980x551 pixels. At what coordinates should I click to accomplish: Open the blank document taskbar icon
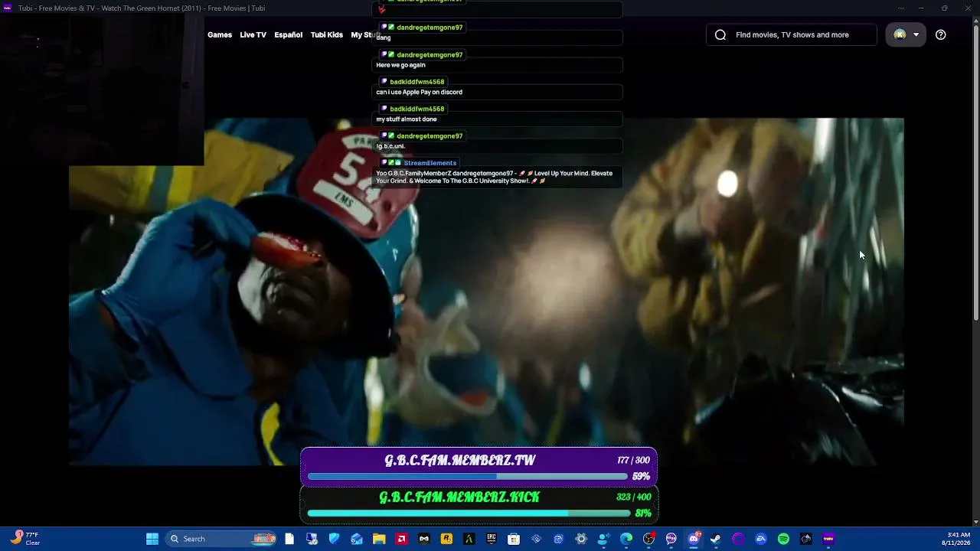tap(289, 539)
